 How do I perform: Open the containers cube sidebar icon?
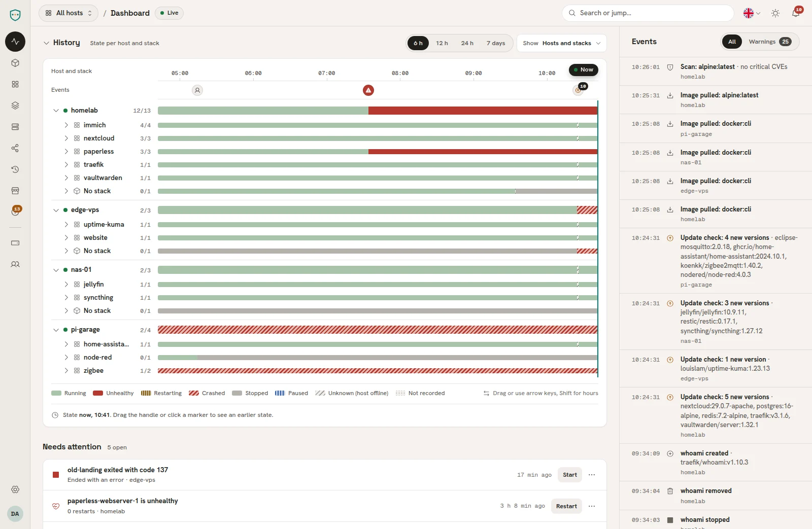click(15, 63)
